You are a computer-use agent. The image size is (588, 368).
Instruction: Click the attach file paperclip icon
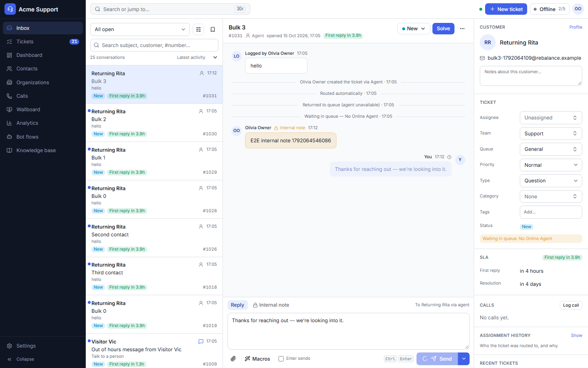[233, 359]
